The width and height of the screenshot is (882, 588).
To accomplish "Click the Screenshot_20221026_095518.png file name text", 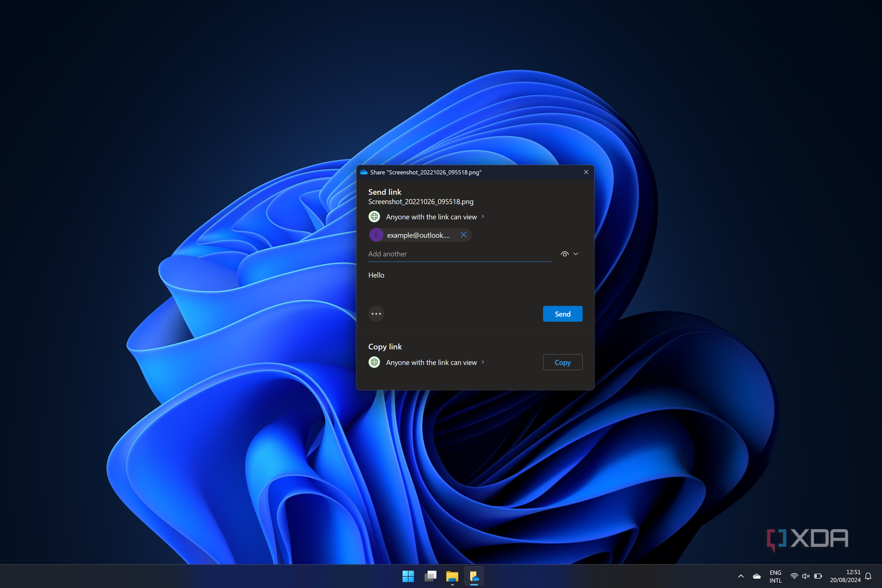I will click(421, 202).
